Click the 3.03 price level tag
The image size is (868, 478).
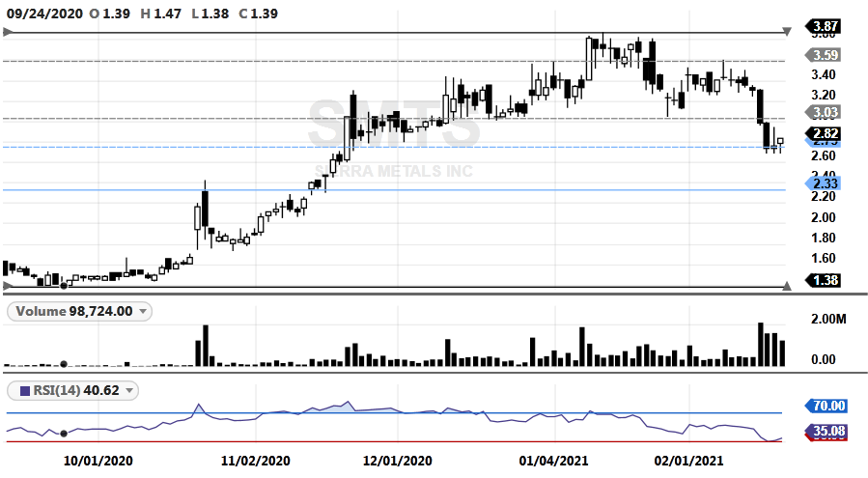[x=823, y=112]
